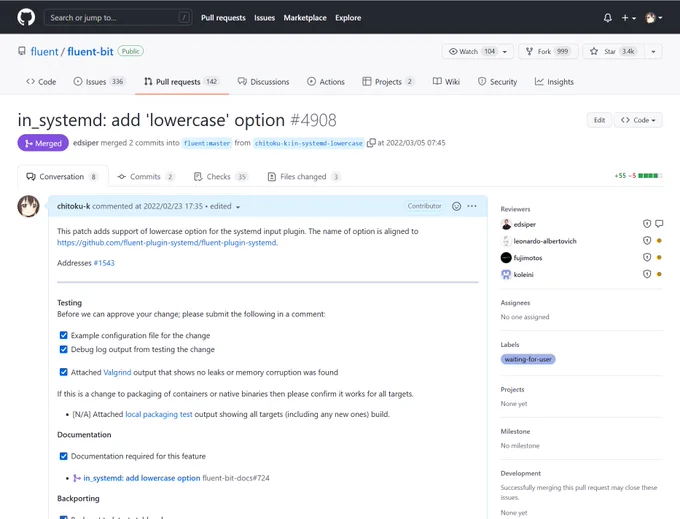Switch to the Code repository tab
This screenshot has height=519, width=680.
[41, 82]
